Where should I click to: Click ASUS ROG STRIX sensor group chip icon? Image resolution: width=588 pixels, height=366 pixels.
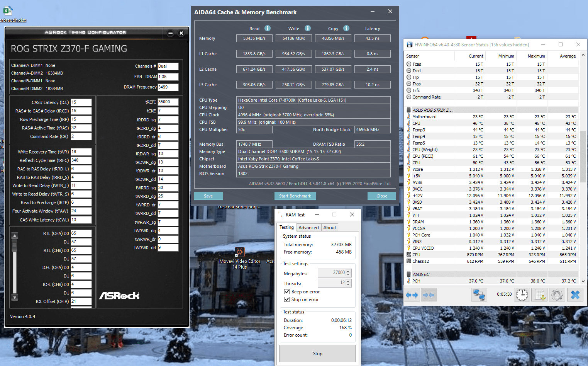[x=409, y=110]
